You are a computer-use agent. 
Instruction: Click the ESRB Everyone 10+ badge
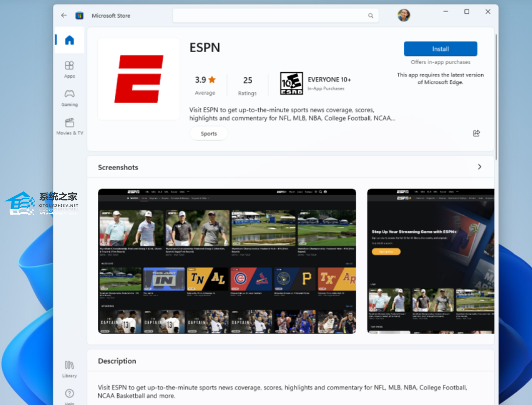(x=291, y=83)
